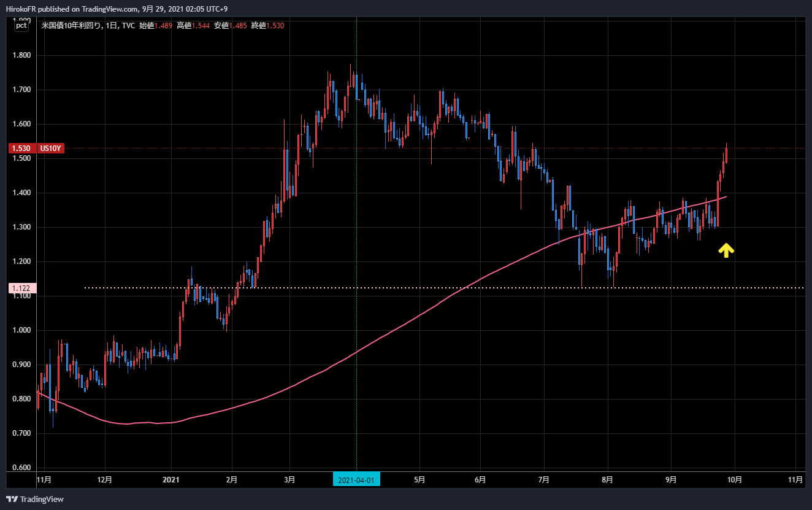The height and width of the screenshot is (510, 812).
Task: Click the 8月 time axis label
Action: coord(608,479)
